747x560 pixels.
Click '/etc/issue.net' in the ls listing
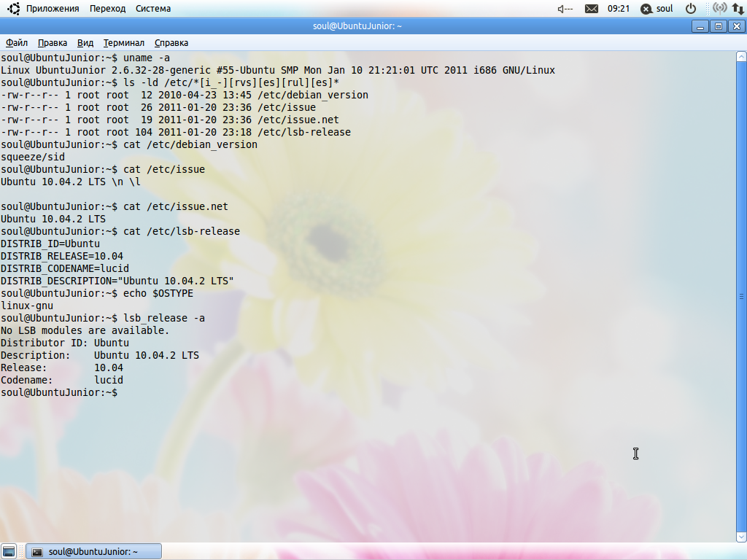click(298, 120)
